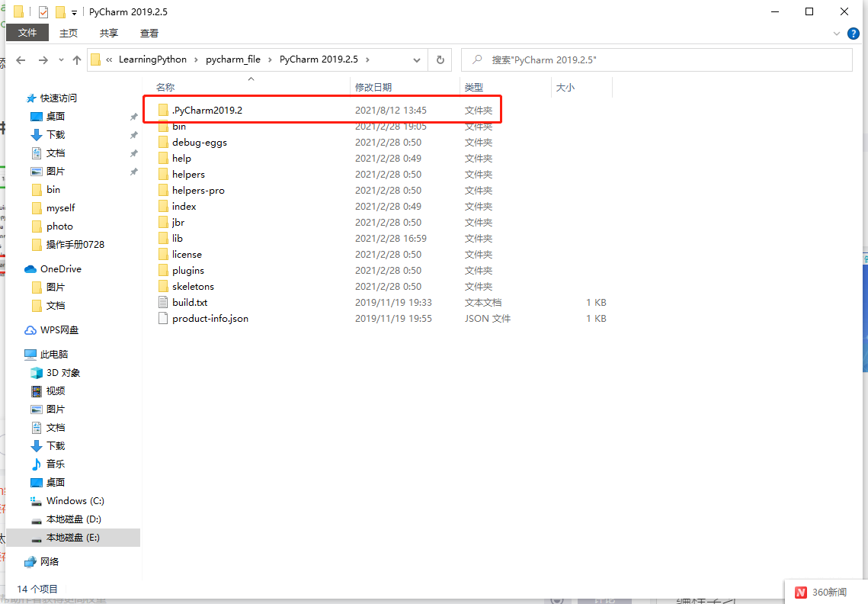Select the index folder
This screenshot has height=604, width=868.
click(x=184, y=207)
